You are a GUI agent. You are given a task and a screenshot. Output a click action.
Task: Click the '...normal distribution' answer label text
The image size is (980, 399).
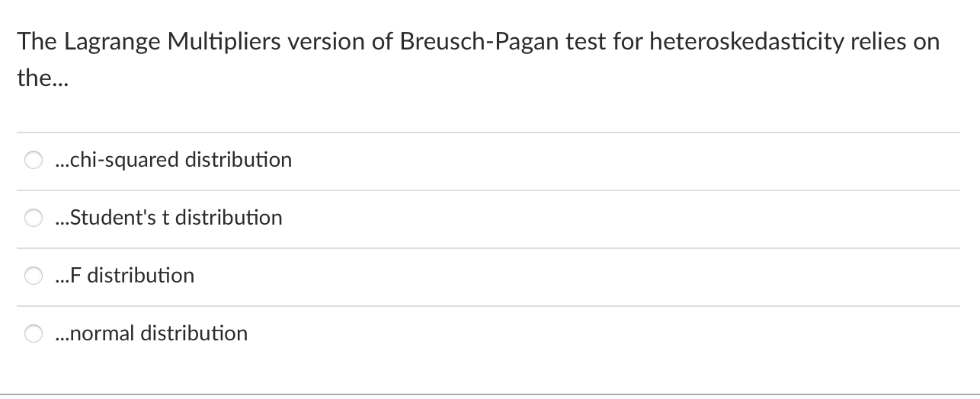pyautogui.click(x=151, y=334)
